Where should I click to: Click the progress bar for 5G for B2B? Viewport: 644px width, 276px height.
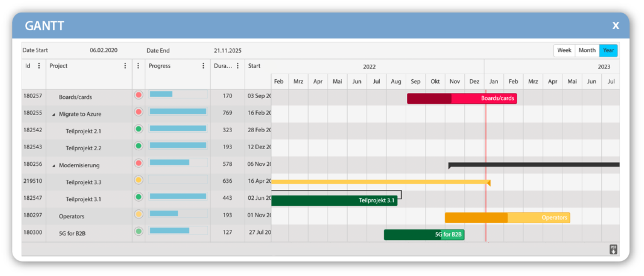tap(178, 231)
